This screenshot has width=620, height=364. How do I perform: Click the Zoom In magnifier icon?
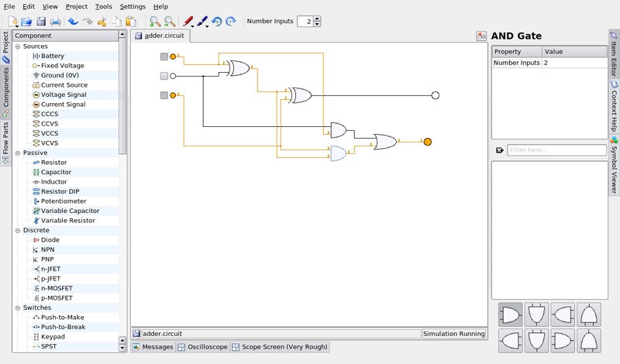[x=155, y=22]
